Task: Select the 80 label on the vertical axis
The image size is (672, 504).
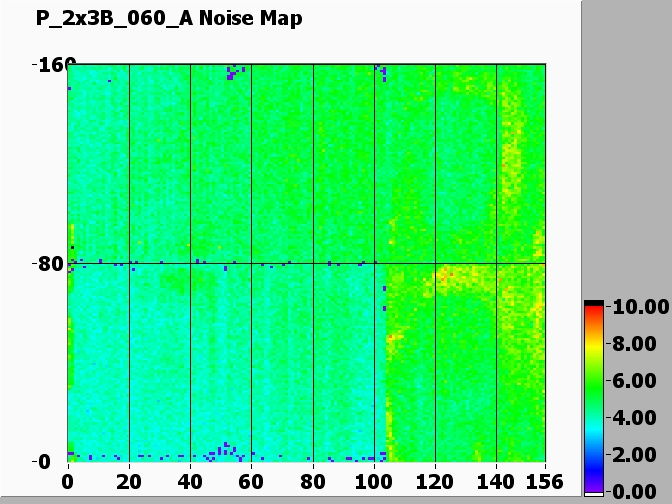Action: 51,264
